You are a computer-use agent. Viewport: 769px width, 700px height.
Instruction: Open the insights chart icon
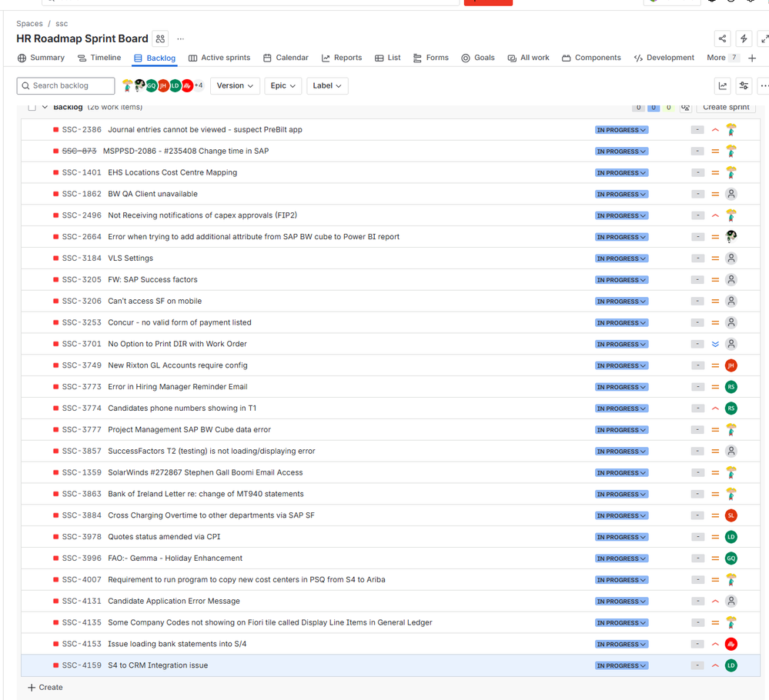pyautogui.click(x=722, y=86)
